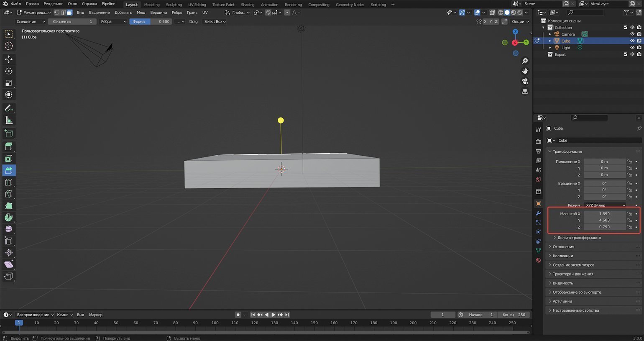Open the Modifiers wrench properties tab
Screen dimensions: 644x341
[x=538, y=213]
